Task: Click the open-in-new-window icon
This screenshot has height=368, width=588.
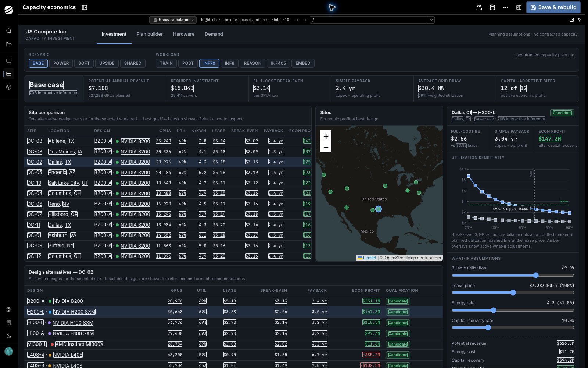Action: [x=572, y=20]
